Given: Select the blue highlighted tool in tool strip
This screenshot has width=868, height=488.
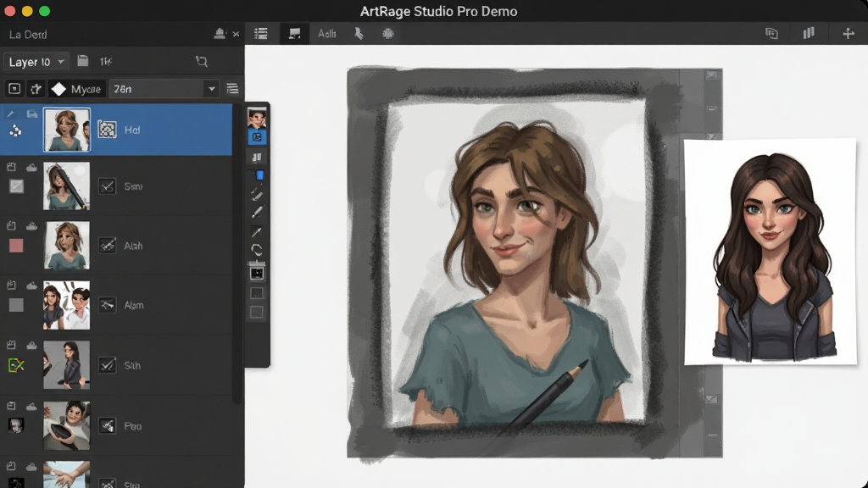Looking at the screenshot, I should 257,137.
